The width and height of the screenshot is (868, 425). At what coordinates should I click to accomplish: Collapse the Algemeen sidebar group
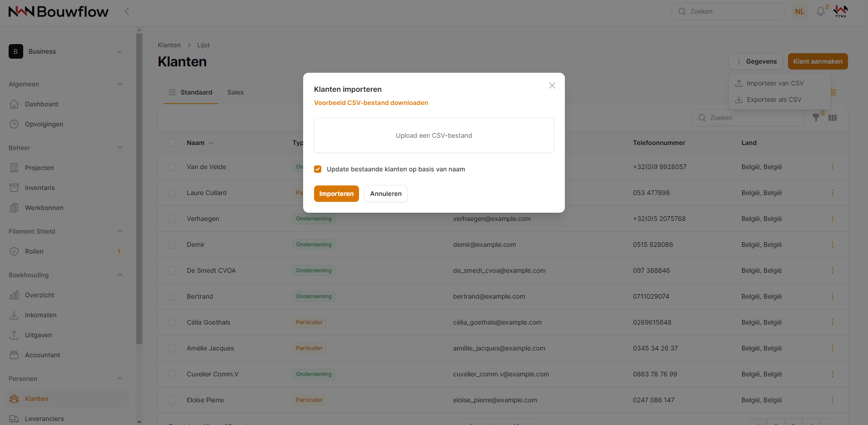coord(120,84)
